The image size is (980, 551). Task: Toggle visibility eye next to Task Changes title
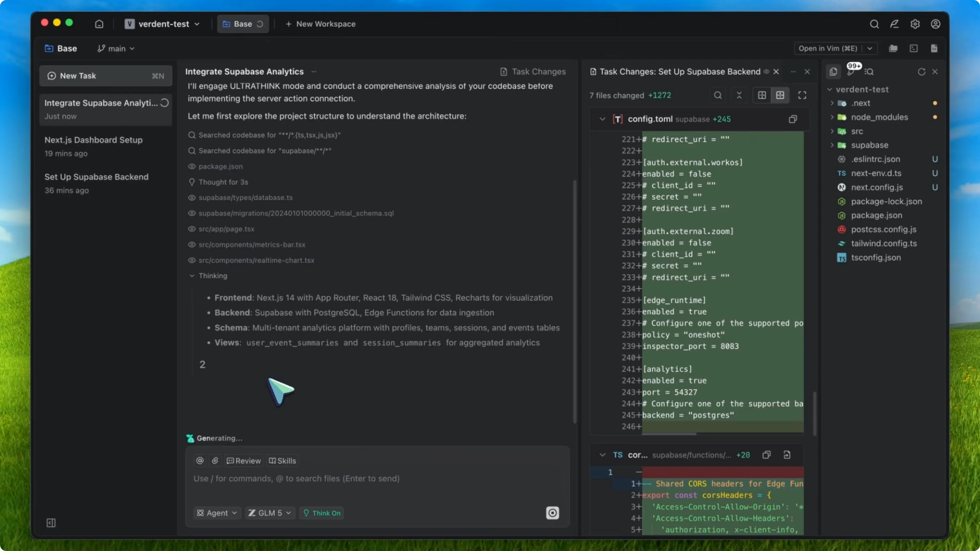(x=767, y=72)
